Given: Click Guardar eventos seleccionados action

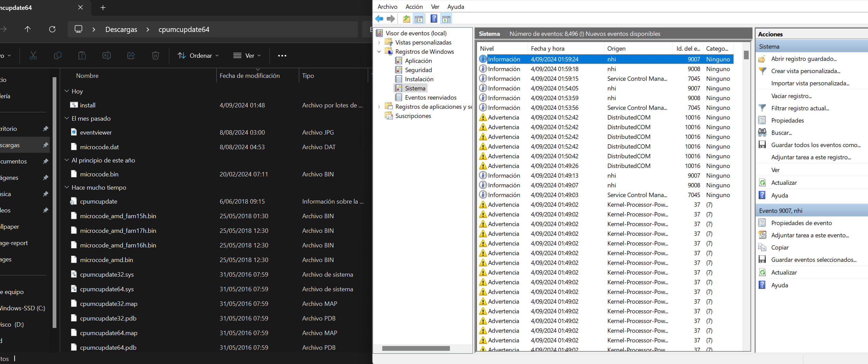Looking at the screenshot, I should [814, 260].
